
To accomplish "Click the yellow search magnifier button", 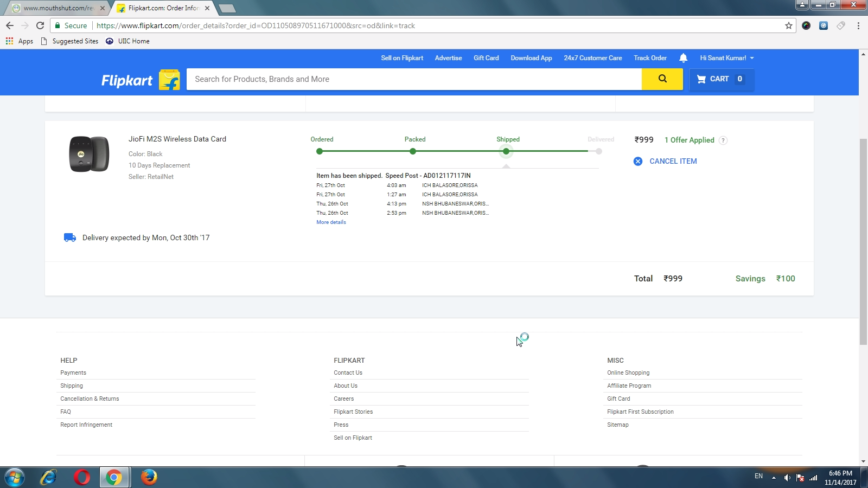I will 662,79.
